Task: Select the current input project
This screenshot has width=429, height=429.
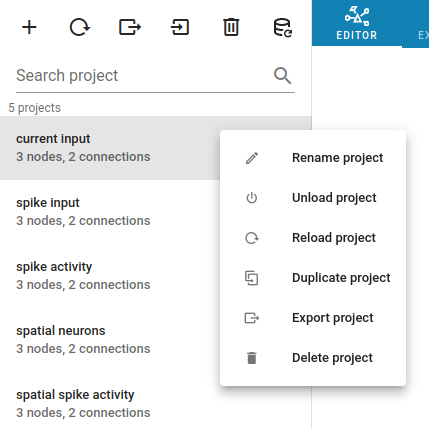Action: [110, 148]
